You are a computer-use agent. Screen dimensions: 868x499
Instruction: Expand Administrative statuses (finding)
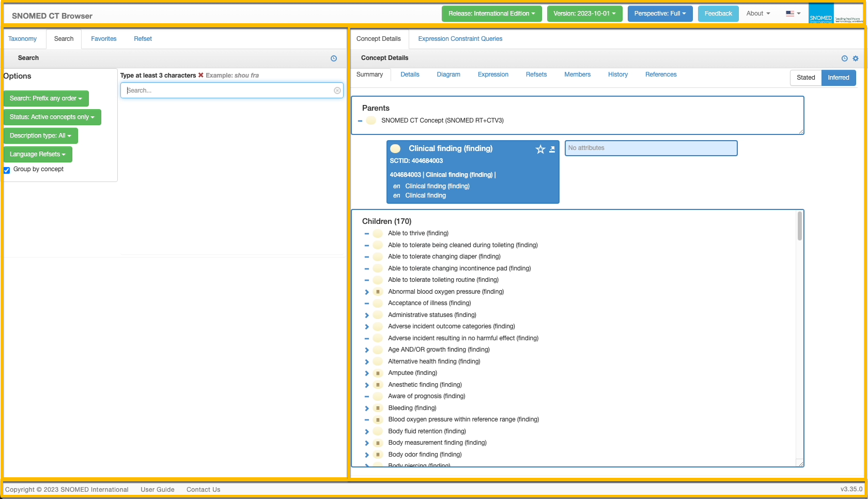pyautogui.click(x=367, y=315)
